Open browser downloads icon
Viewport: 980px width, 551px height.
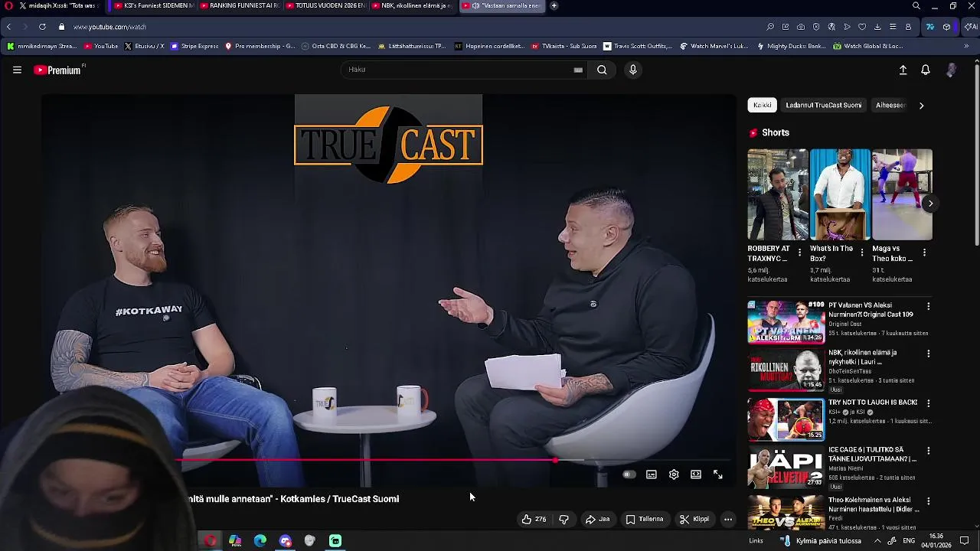877,27
